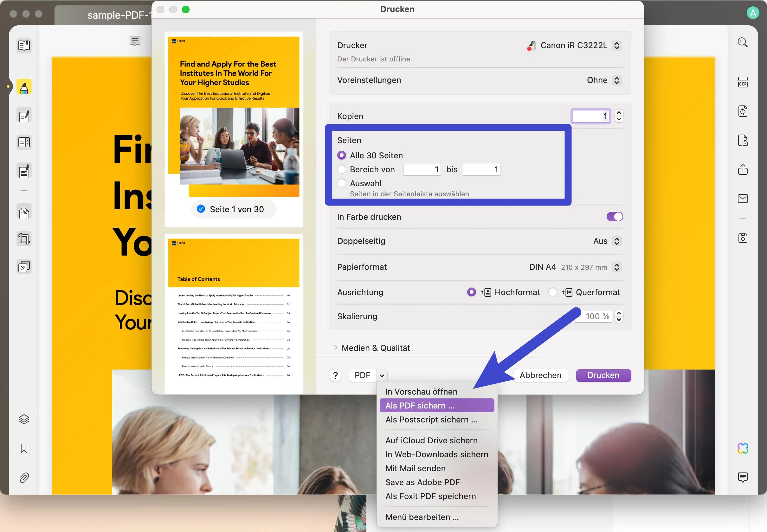Open the Convert PDF tool

point(743,111)
